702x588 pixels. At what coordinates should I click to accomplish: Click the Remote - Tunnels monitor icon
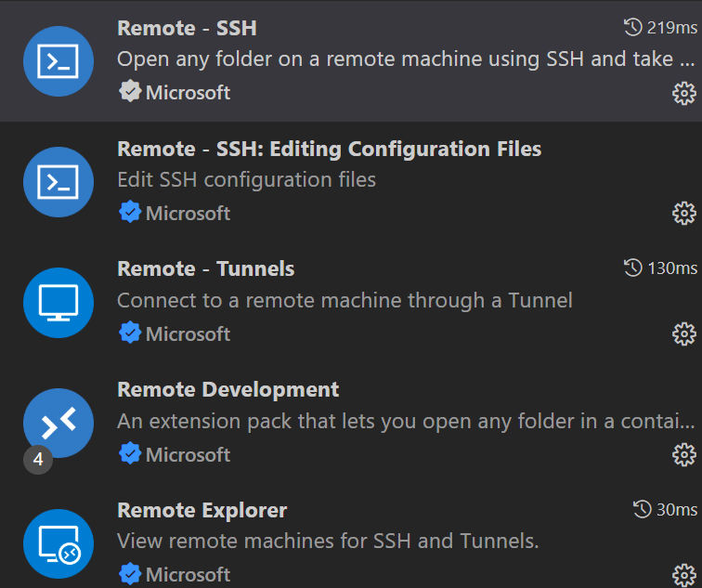58,303
